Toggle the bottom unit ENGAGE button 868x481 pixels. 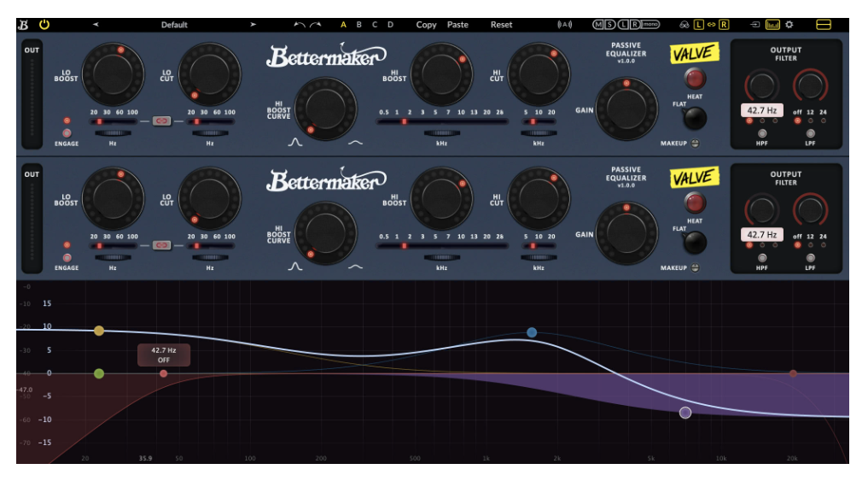[x=67, y=258]
